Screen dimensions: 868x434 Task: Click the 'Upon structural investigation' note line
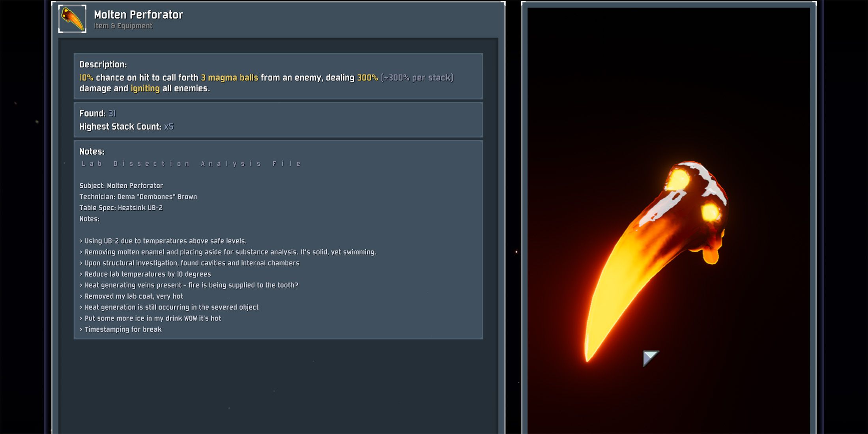189,263
